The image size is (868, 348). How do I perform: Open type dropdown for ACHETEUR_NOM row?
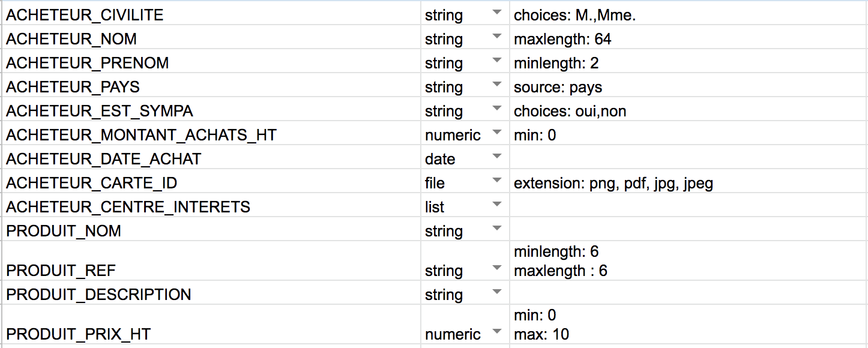click(x=496, y=37)
